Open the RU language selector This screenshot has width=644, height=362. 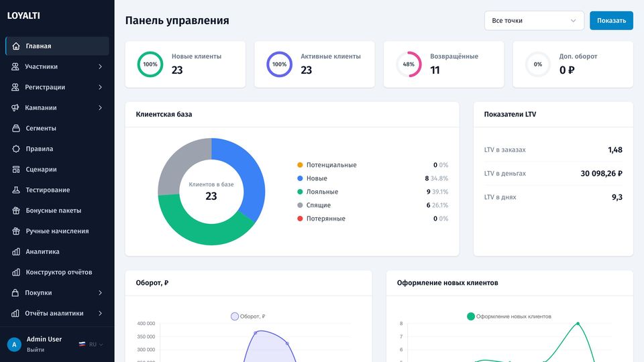(x=91, y=345)
